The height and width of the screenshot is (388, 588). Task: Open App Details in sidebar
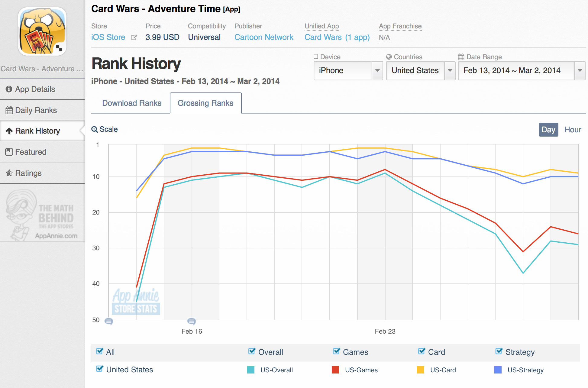(42, 89)
